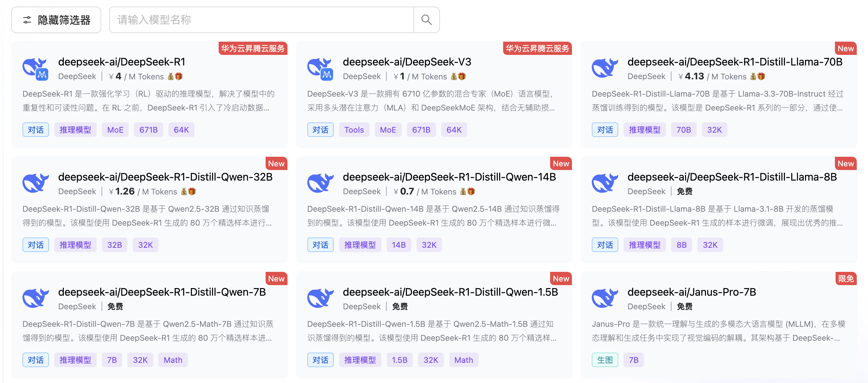Screen dimensions: 868x383
Task: Click the 华为云昇腾云服务 badge on DeepSeek-R1
Action: [x=253, y=49]
